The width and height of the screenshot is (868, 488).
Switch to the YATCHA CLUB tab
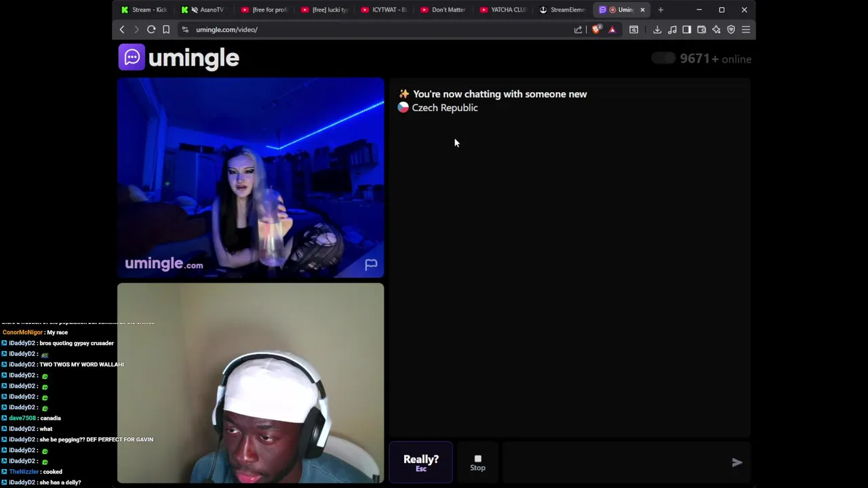504,9
